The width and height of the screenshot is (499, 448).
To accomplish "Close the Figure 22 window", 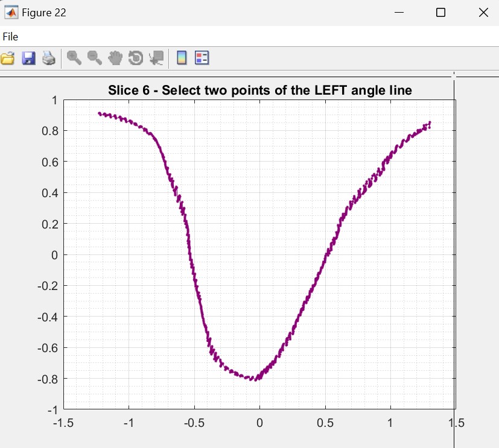I will pos(483,13).
